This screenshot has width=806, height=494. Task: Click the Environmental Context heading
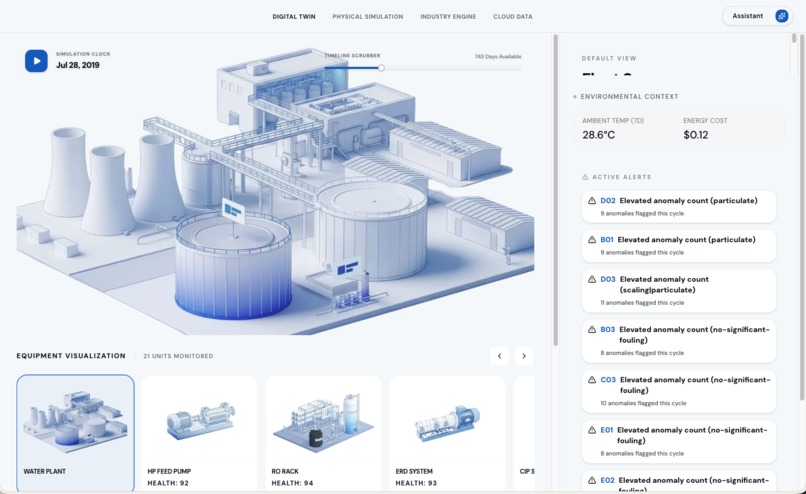click(x=629, y=97)
